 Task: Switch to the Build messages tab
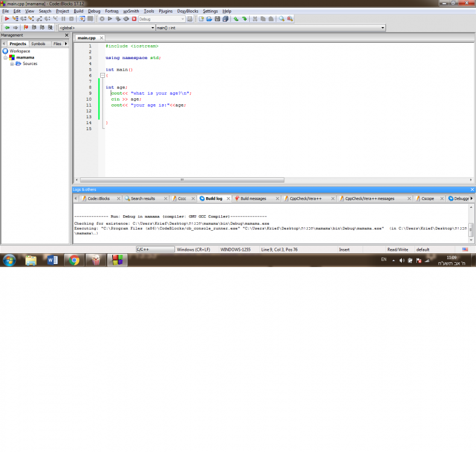coord(253,198)
